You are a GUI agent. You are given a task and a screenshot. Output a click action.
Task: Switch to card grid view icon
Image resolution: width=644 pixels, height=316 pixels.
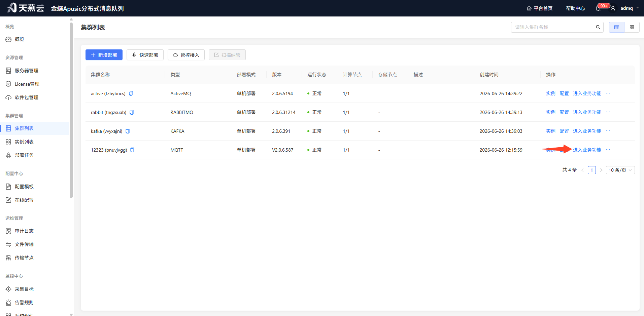(x=632, y=27)
